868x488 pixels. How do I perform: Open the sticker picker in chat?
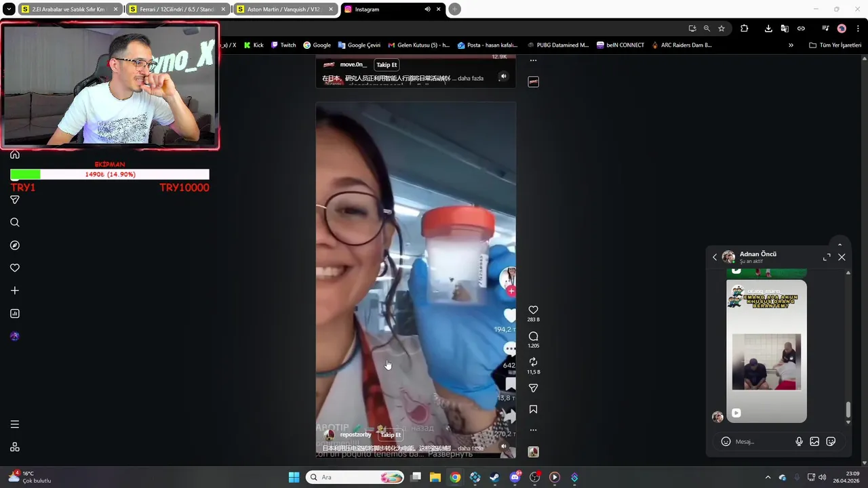click(831, 441)
